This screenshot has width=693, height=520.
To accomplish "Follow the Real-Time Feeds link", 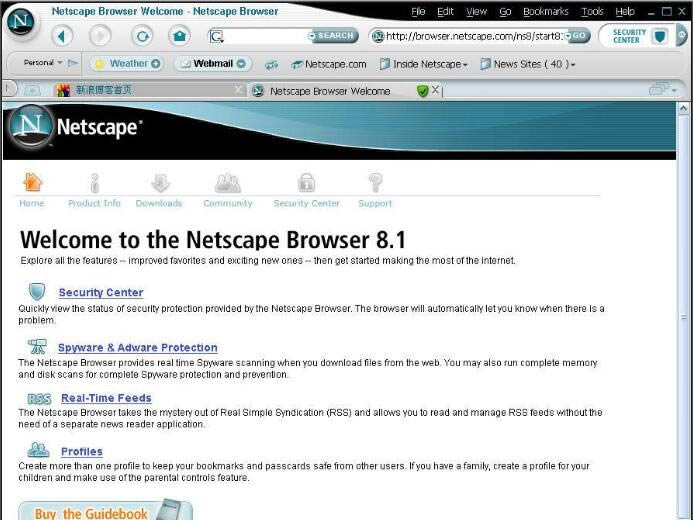I will click(106, 398).
